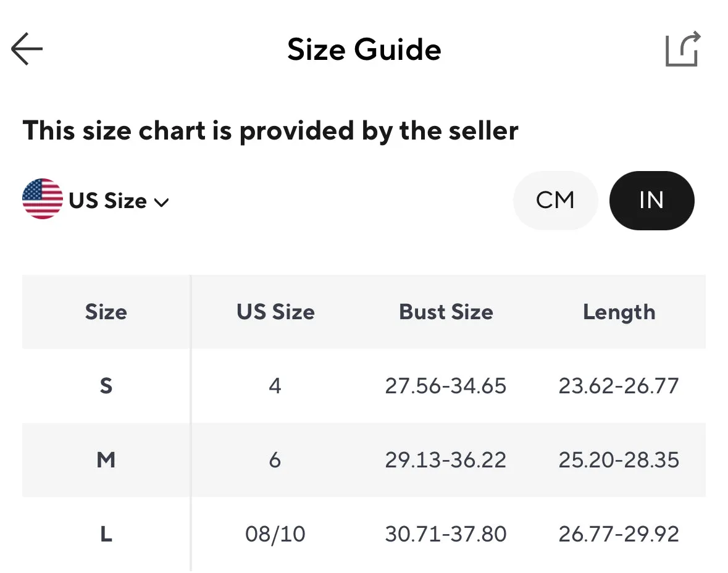Select the M size row label

[x=106, y=460]
